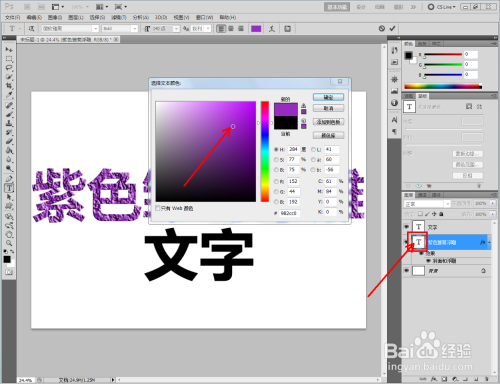
Task: Open the font size dropdown
Action: pyautogui.click(x=176, y=29)
